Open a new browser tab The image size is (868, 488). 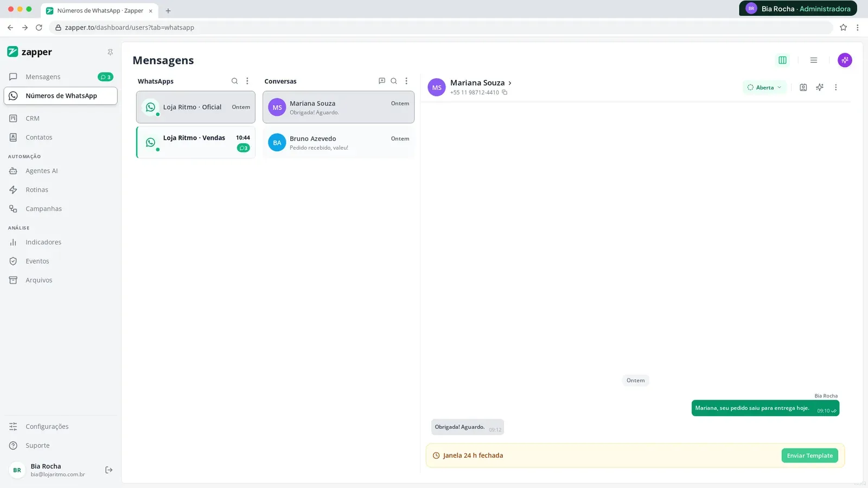click(x=168, y=11)
